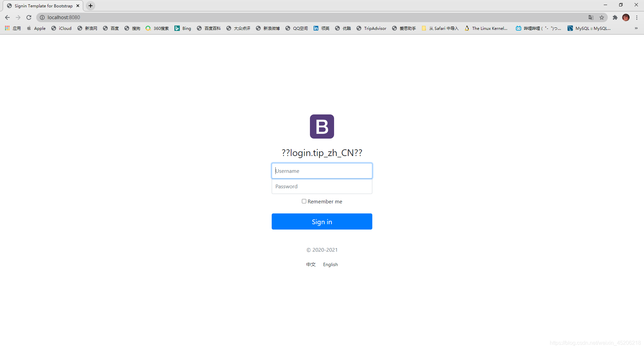Open the 新浪网 bookmark
This screenshot has width=644, height=349.
(x=87, y=28)
